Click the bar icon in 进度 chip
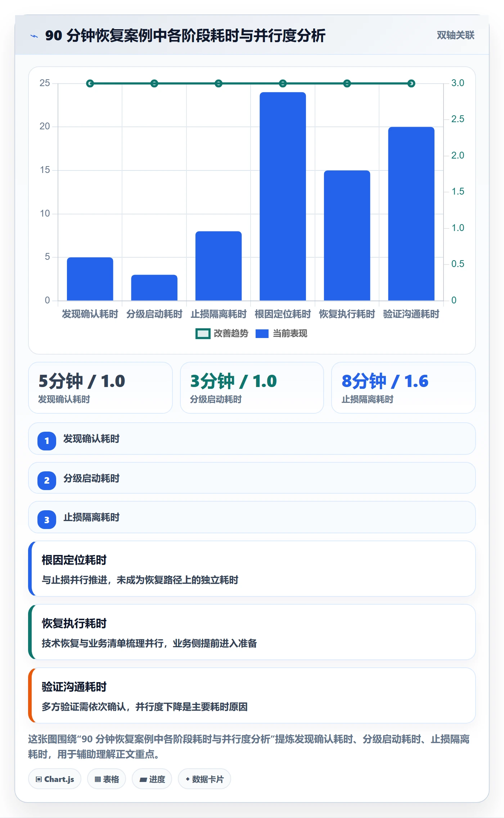Viewport: 504px width, 818px height. click(x=143, y=780)
